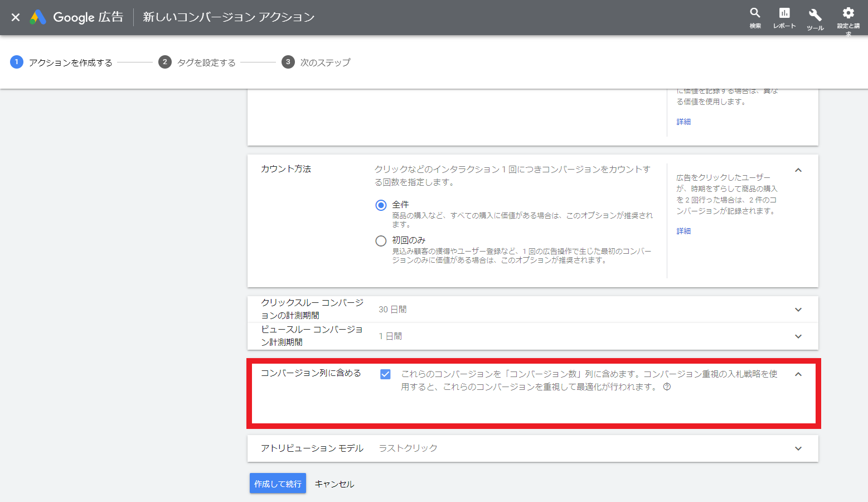Uncheck the コンバージョン列に含める checkbox
The width and height of the screenshot is (868, 502).
pyautogui.click(x=385, y=374)
